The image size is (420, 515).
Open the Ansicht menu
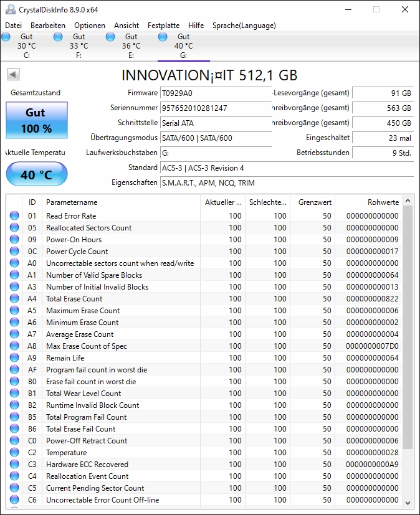pyautogui.click(x=126, y=26)
